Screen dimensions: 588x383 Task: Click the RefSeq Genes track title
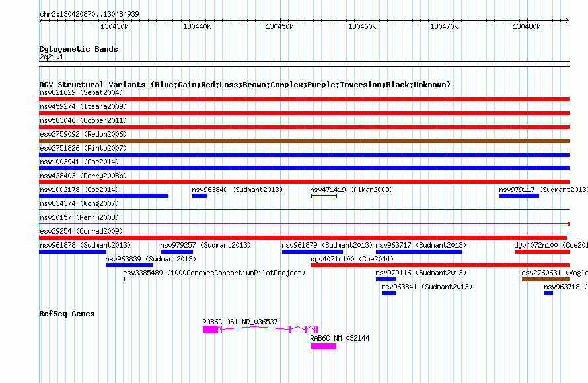tap(67, 314)
